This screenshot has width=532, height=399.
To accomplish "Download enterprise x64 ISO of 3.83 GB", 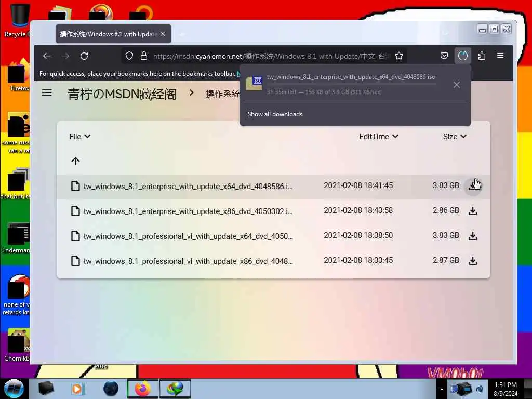I will pyautogui.click(x=473, y=185).
